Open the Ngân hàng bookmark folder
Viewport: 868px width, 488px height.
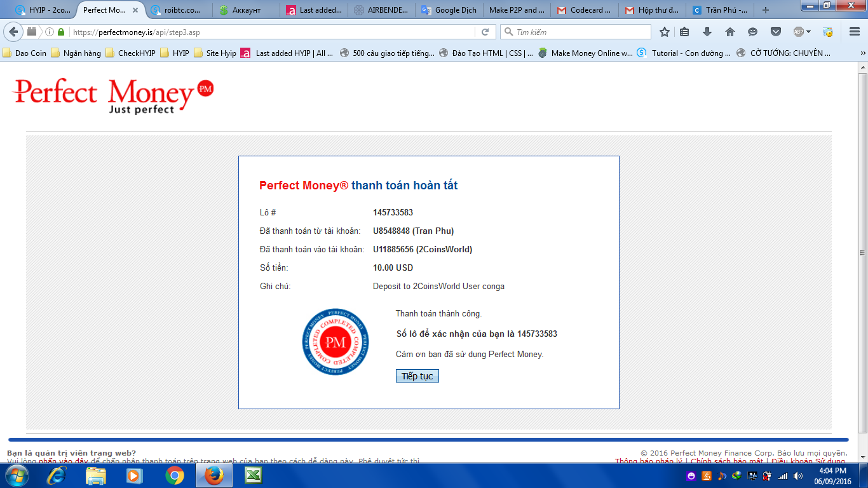(x=76, y=53)
